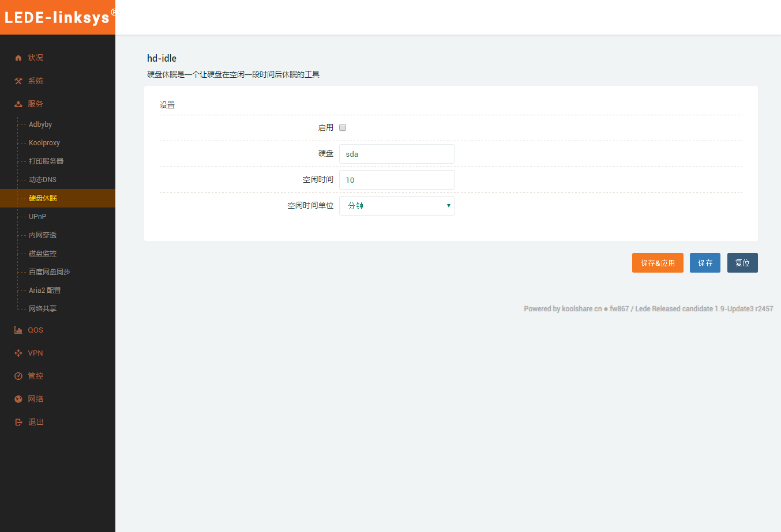Click the download icon beside 服务

[18, 104]
